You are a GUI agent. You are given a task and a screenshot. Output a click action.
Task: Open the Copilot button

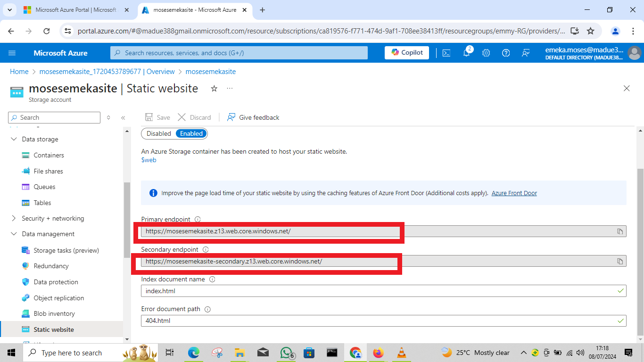(x=407, y=53)
